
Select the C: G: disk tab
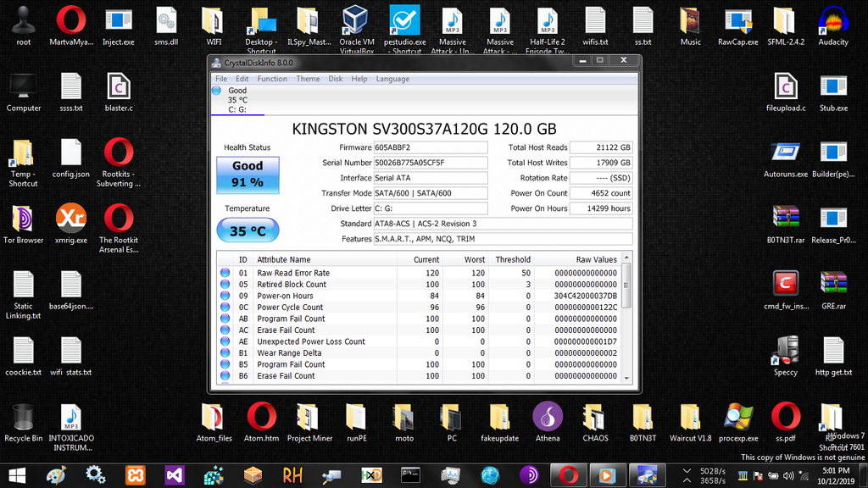pos(237,100)
